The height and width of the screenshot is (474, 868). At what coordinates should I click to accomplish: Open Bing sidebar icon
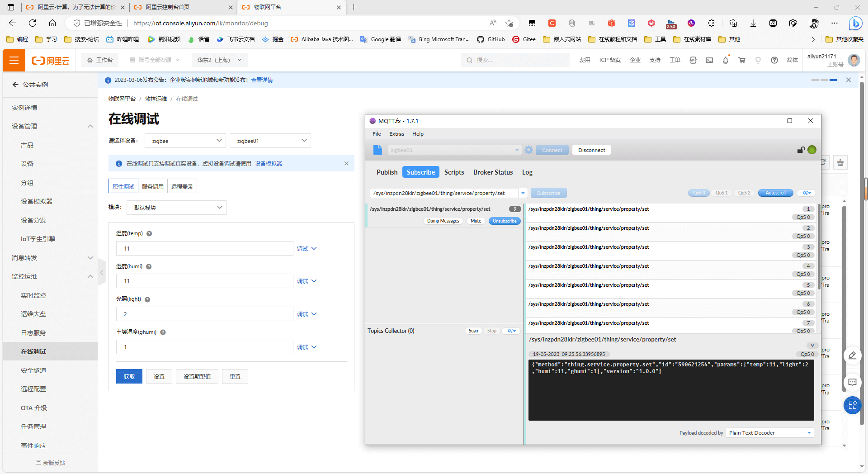point(855,23)
